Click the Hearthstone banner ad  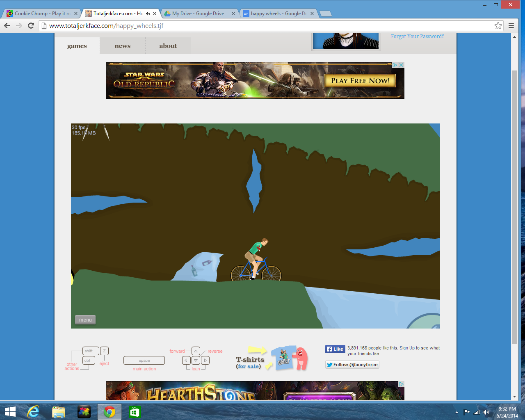tap(255, 390)
